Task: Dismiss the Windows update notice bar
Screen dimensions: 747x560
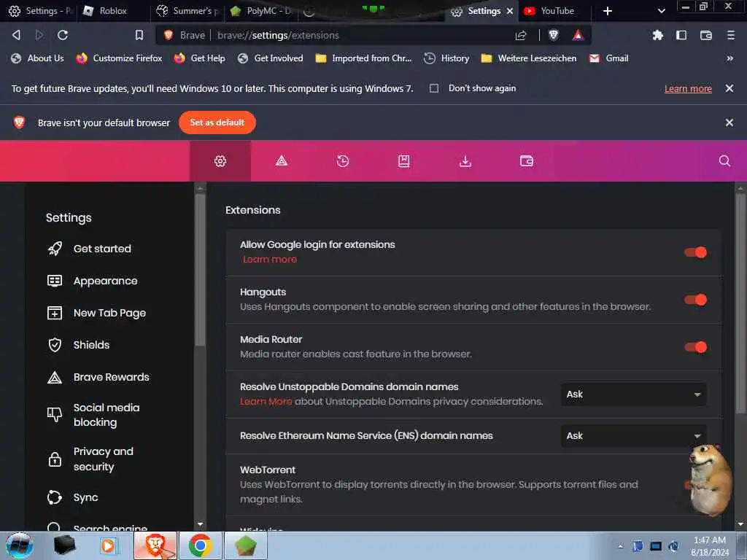Action: [729, 88]
